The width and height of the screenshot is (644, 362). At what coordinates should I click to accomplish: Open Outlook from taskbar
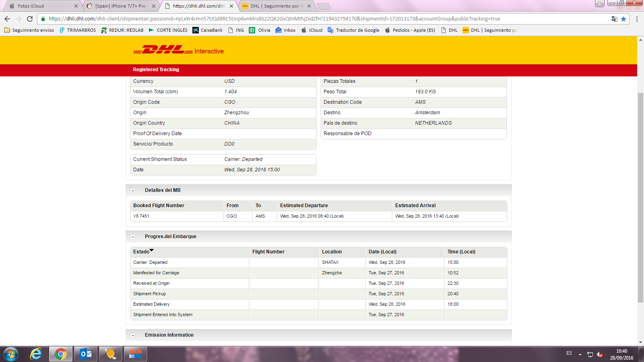pyautogui.click(x=86, y=354)
